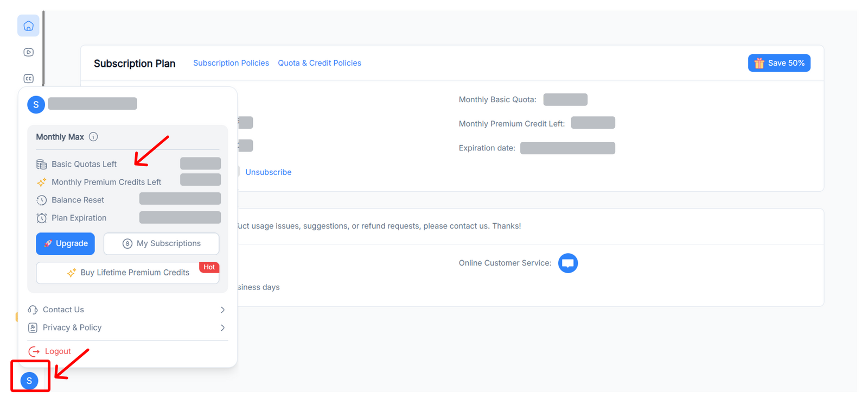The height and width of the screenshot is (403, 868).
Task: Open My Subscriptions button
Action: 161,243
